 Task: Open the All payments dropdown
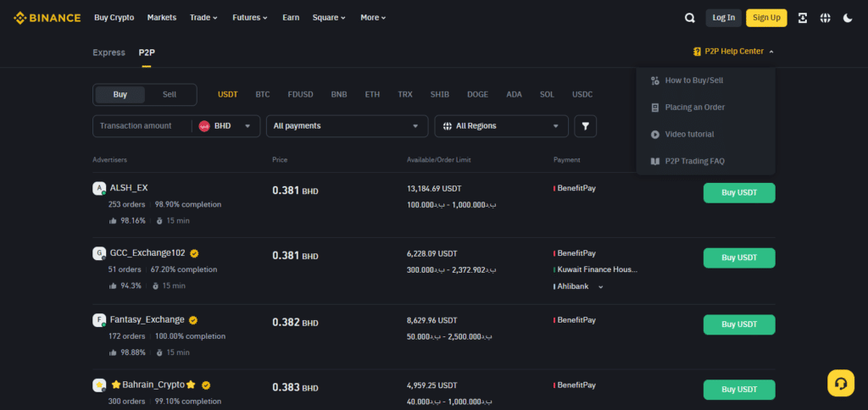click(x=347, y=126)
